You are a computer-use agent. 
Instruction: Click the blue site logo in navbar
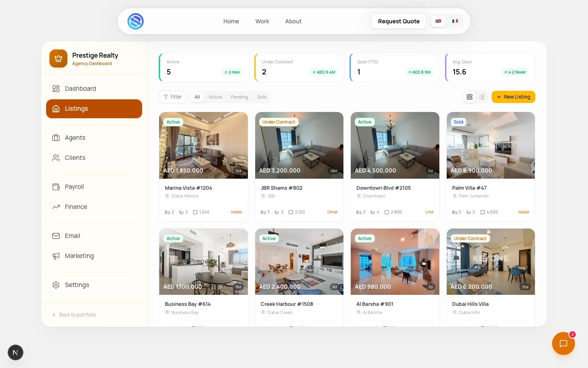pos(136,21)
